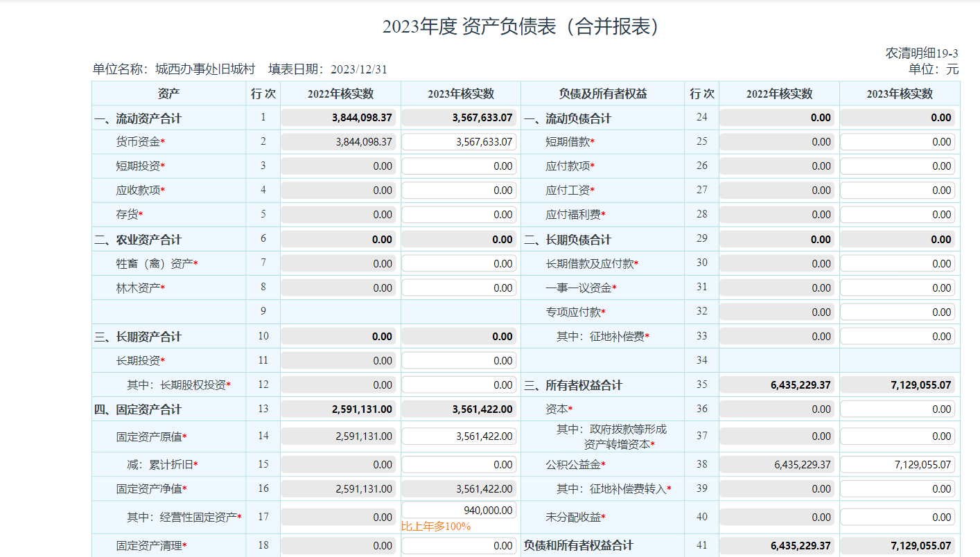
Task: Click the 2023 公积公益金 input field
Action: [898, 465]
